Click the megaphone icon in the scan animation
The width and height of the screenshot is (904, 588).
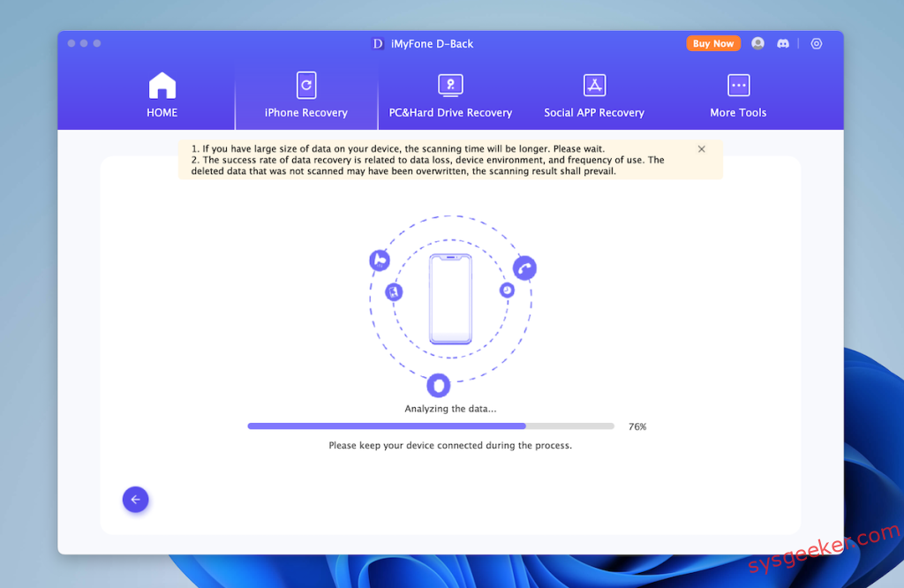pos(380,261)
